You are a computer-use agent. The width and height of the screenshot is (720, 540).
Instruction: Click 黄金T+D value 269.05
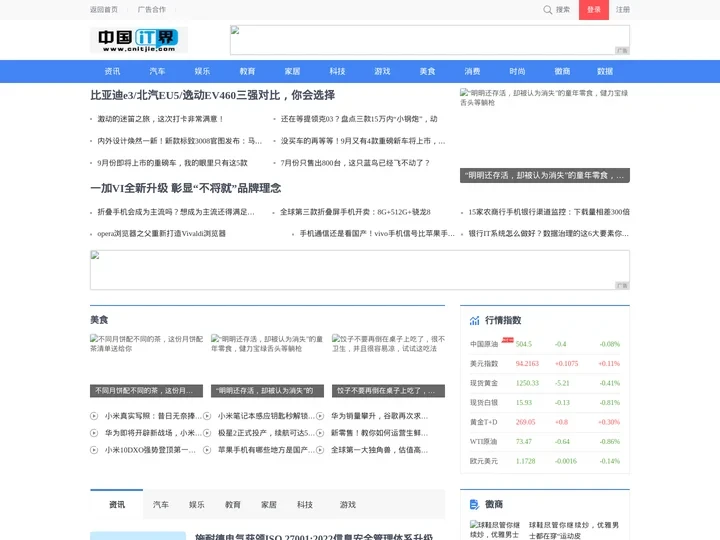[x=526, y=422]
